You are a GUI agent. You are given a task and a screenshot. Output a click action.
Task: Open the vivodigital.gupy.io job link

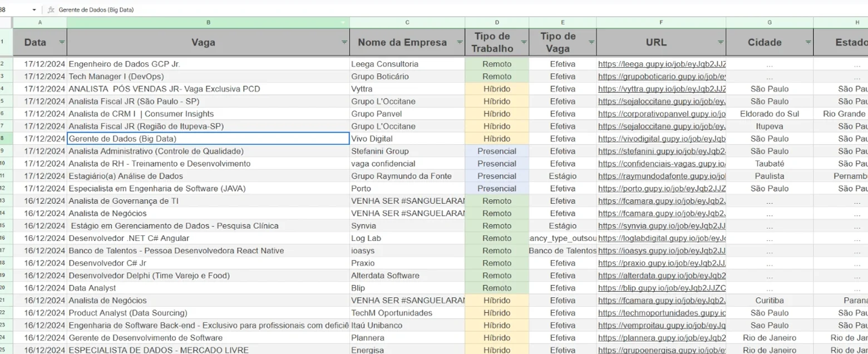click(x=662, y=139)
